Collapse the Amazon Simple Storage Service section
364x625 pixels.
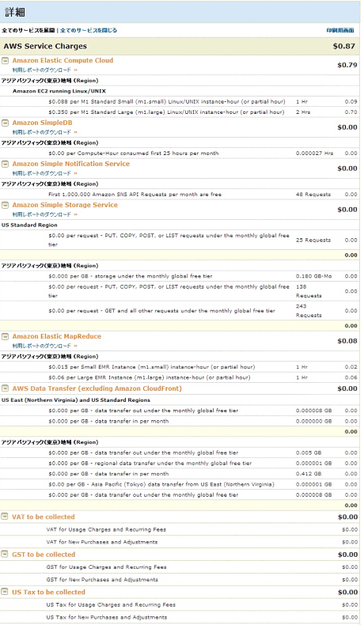(6, 205)
